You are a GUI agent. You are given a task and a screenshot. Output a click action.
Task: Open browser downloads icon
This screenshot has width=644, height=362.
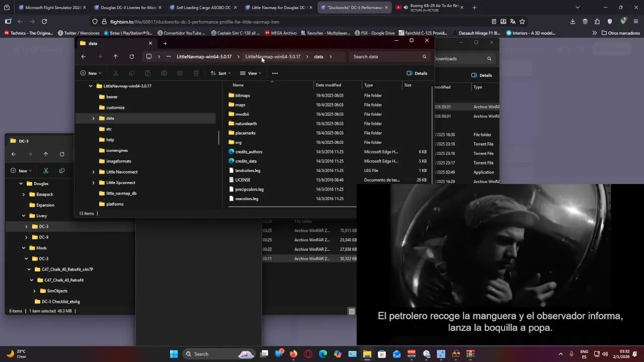(573, 22)
